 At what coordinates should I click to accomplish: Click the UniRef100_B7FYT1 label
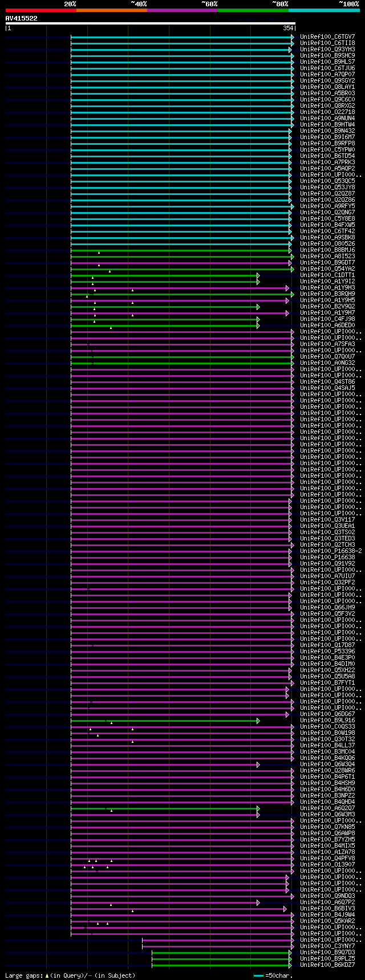click(x=327, y=683)
